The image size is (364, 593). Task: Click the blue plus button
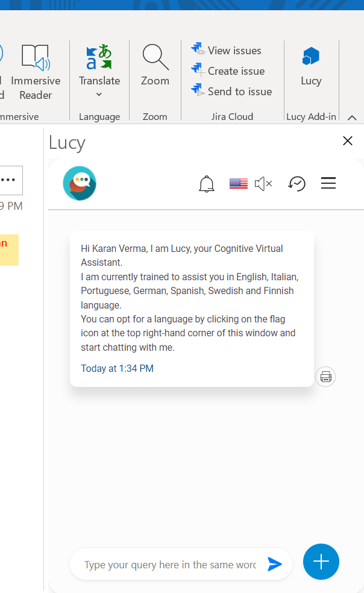(321, 562)
